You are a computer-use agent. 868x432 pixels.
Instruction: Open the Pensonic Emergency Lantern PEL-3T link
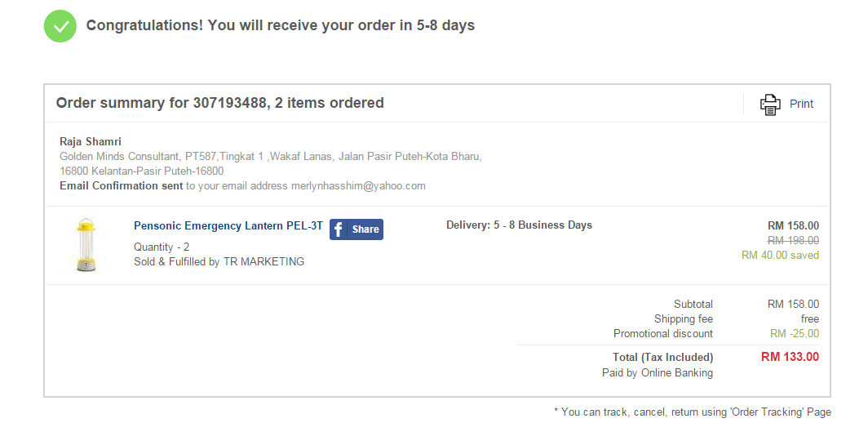(228, 226)
